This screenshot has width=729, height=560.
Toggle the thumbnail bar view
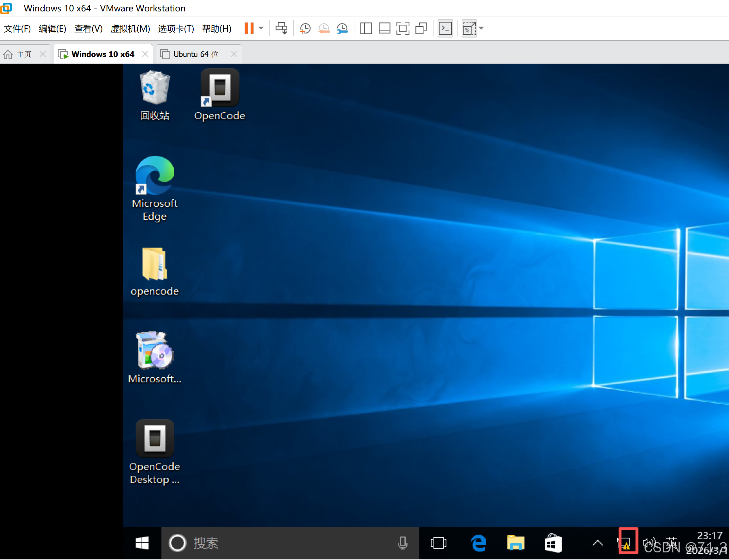tap(384, 28)
